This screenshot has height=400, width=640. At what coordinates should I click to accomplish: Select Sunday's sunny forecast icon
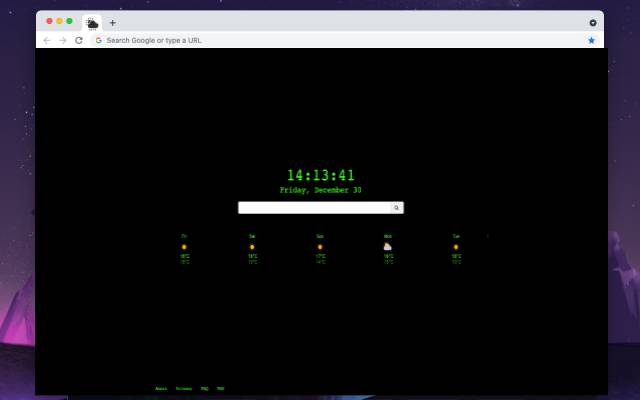(x=320, y=247)
